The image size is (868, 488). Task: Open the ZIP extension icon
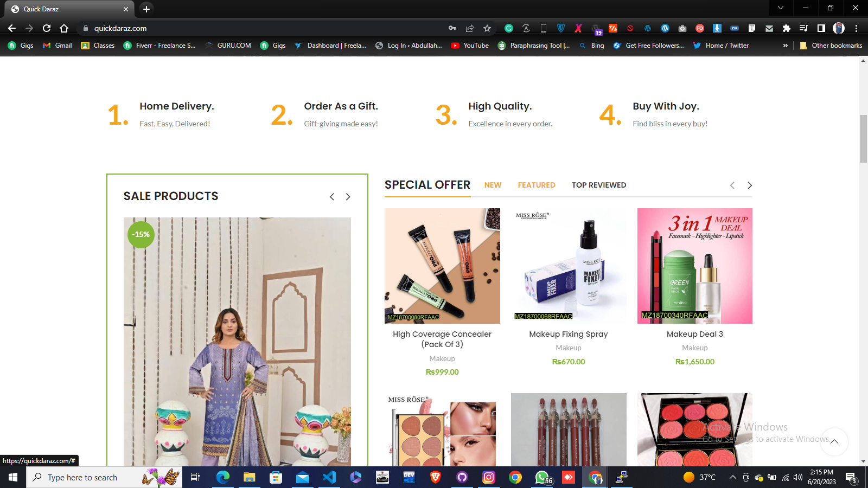pos(735,28)
